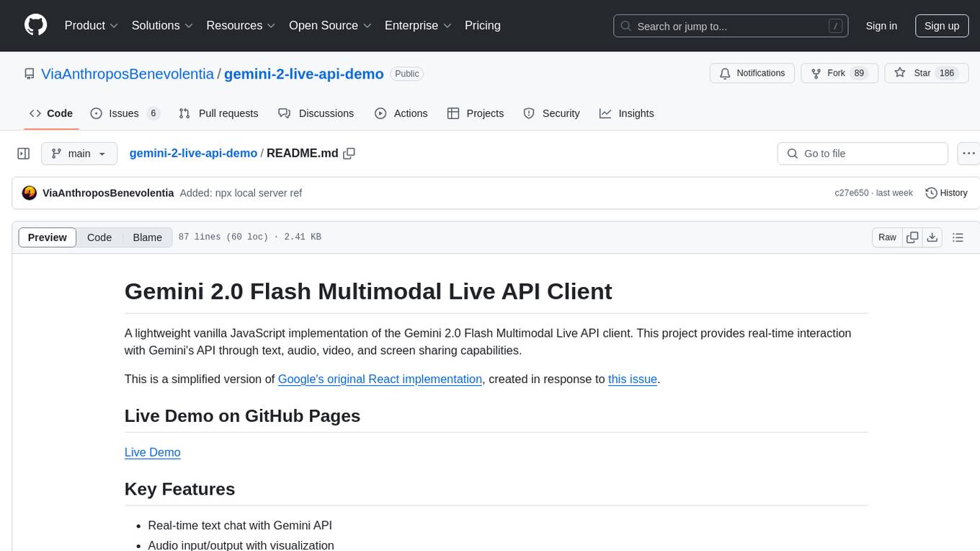
Task: Open the Raw file view
Action: tap(887, 237)
